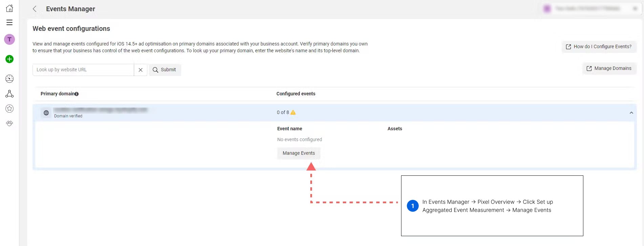Image resolution: width=644 pixels, height=246 pixels.
Task: Click the purple T account avatar
Action: click(x=9, y=39)
